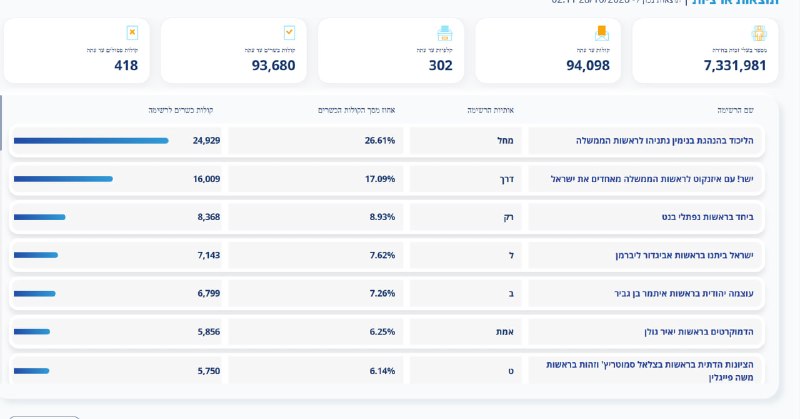
Task: Select the 302 polling stations figure
Action: (x=440, y=65)
